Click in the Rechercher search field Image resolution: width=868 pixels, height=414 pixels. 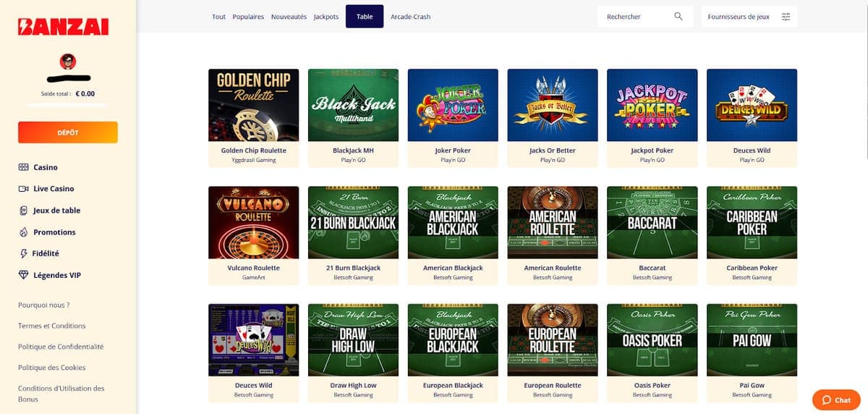(x=644, y=17)
